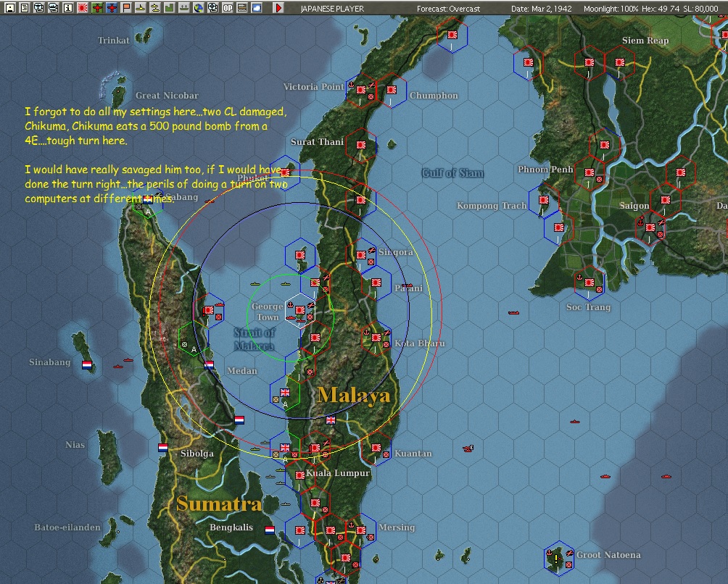Image resolution: width=728 pixels, height=584 pixels.
Task: Select the Kuantan base icon
Action: [376, 448]
